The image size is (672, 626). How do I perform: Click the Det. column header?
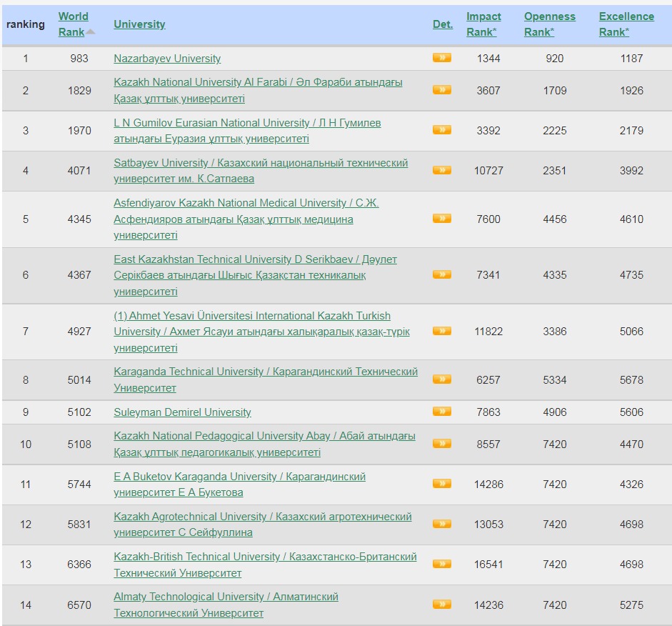[x=442, y=24]
